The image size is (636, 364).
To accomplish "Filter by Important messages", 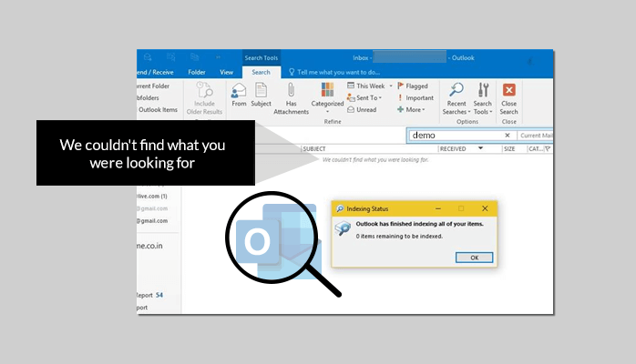I will (415, 97).
